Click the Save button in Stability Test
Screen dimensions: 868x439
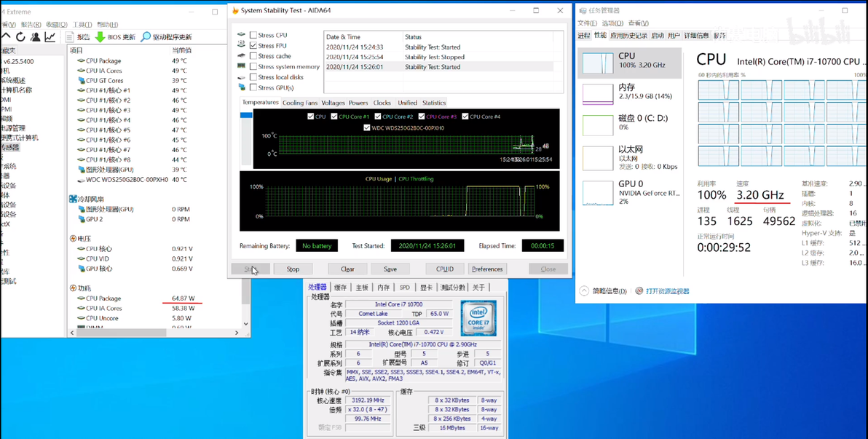(390, 269)
